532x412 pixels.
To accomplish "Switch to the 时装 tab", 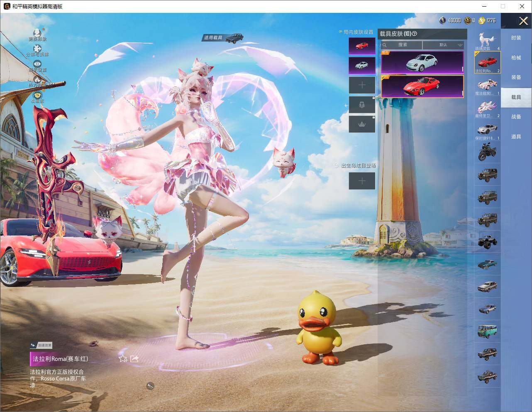I will point(516,38).
